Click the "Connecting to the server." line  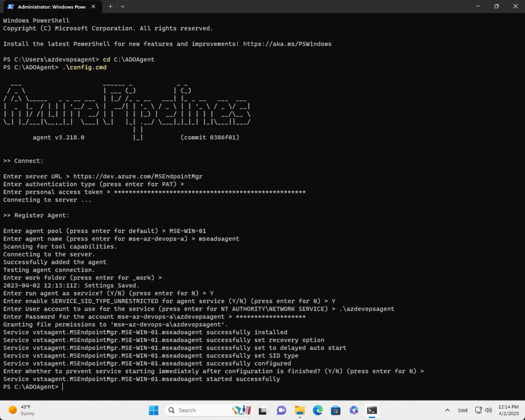click(49, 254)
